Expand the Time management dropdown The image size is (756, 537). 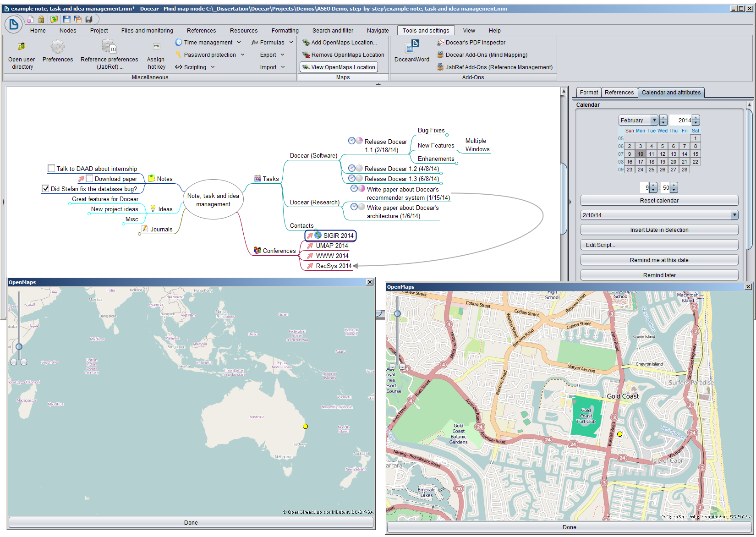point(239,43)
